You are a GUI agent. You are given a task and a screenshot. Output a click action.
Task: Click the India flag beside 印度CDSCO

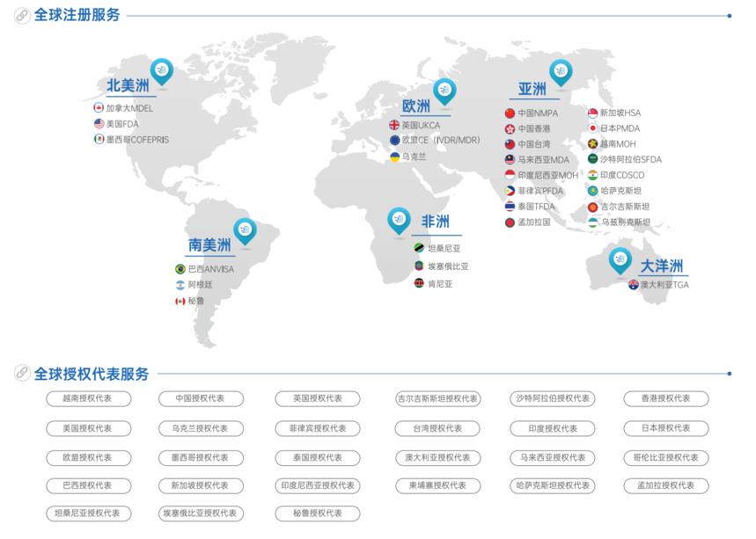(592, 175)
